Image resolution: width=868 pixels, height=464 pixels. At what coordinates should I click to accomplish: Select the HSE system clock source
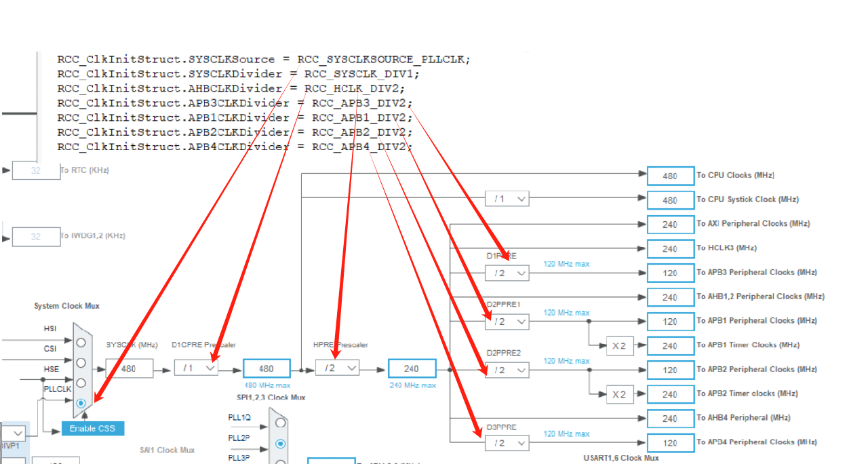pyautogui.click(x=81, y=383)
